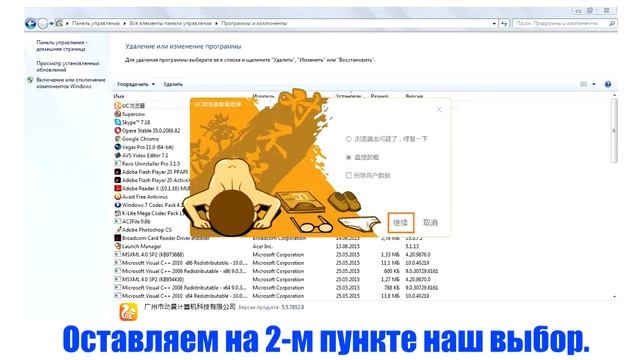Expand the address bar history dropdown

494,24
